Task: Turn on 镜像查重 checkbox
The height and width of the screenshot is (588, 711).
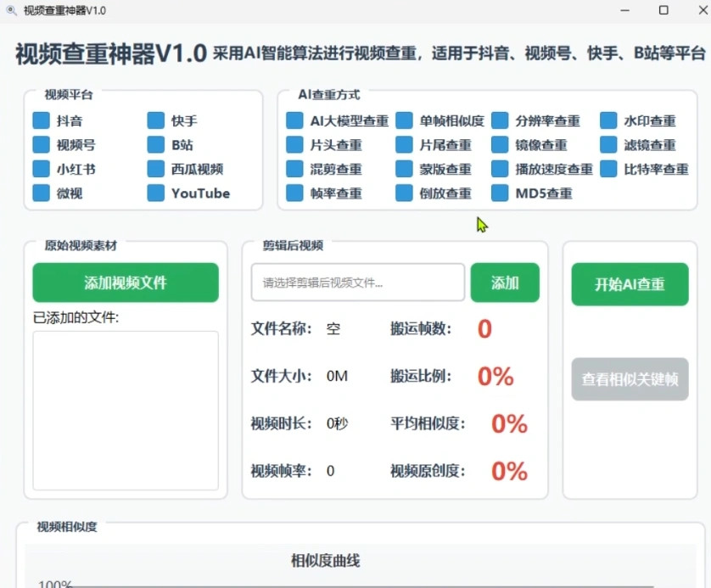Action: coord(500,145)
